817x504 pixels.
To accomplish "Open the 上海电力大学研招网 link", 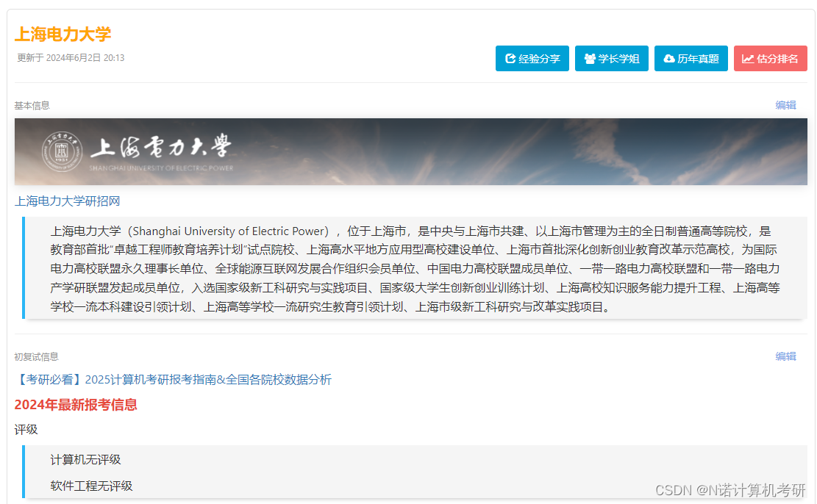I will pos(67,201).
